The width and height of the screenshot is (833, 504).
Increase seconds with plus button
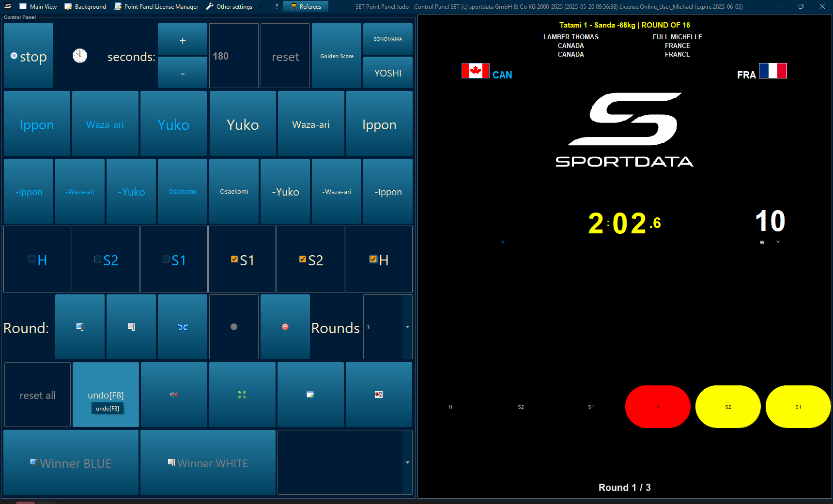183,39
